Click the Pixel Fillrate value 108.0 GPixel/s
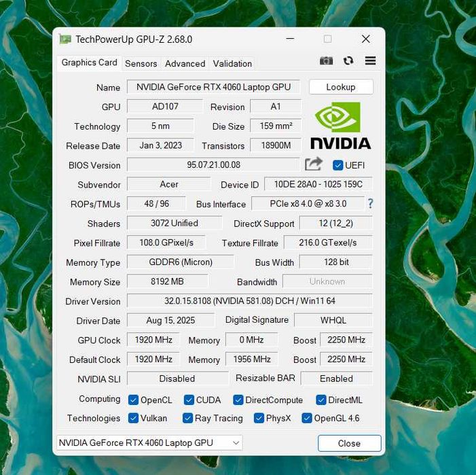 [166, 243]
